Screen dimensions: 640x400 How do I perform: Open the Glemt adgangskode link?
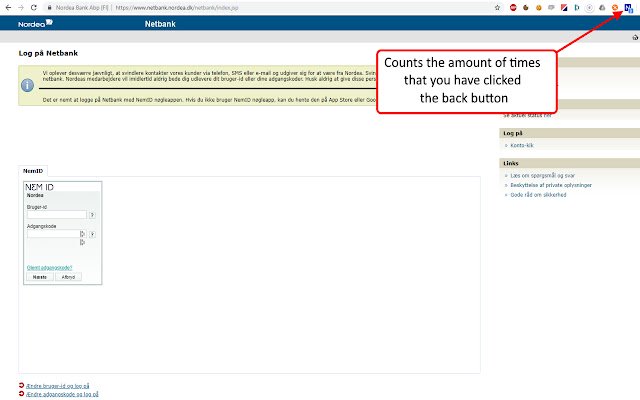pos(49,267)
